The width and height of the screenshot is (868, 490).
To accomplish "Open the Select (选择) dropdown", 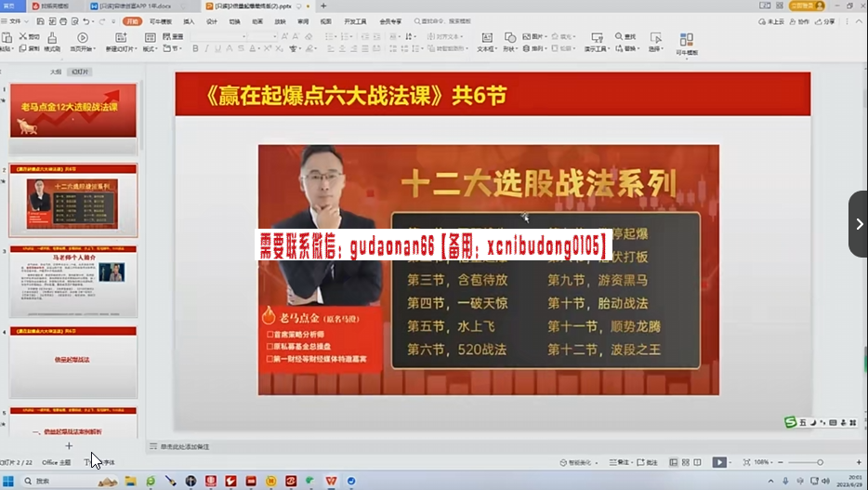I will [x=656, y=42].
